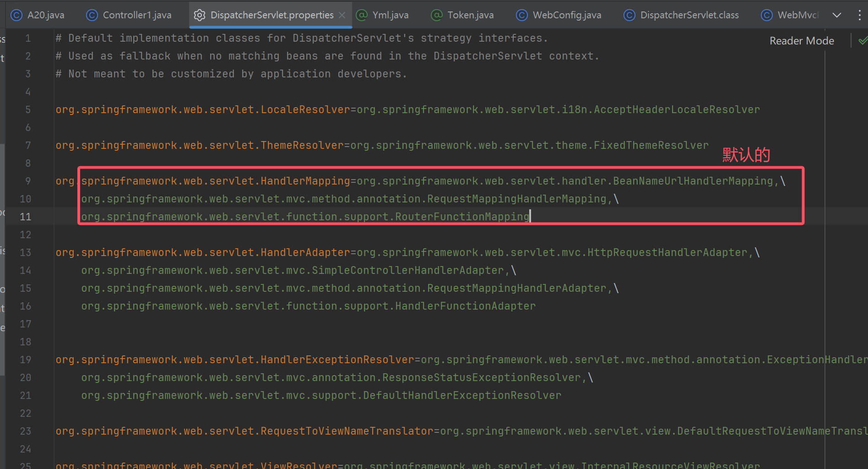Open the WebConfig.java tab

559,15
